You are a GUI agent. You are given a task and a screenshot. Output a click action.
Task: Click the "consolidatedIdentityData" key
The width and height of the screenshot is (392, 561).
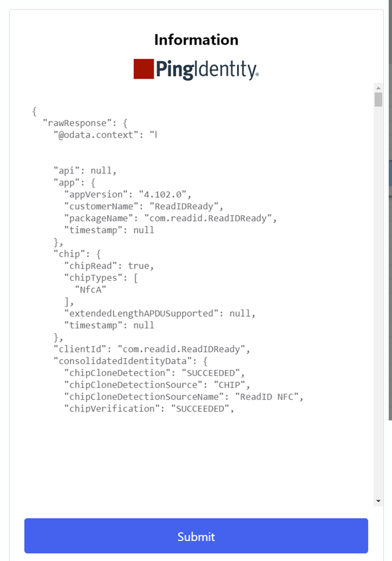[x=123, y=361]
